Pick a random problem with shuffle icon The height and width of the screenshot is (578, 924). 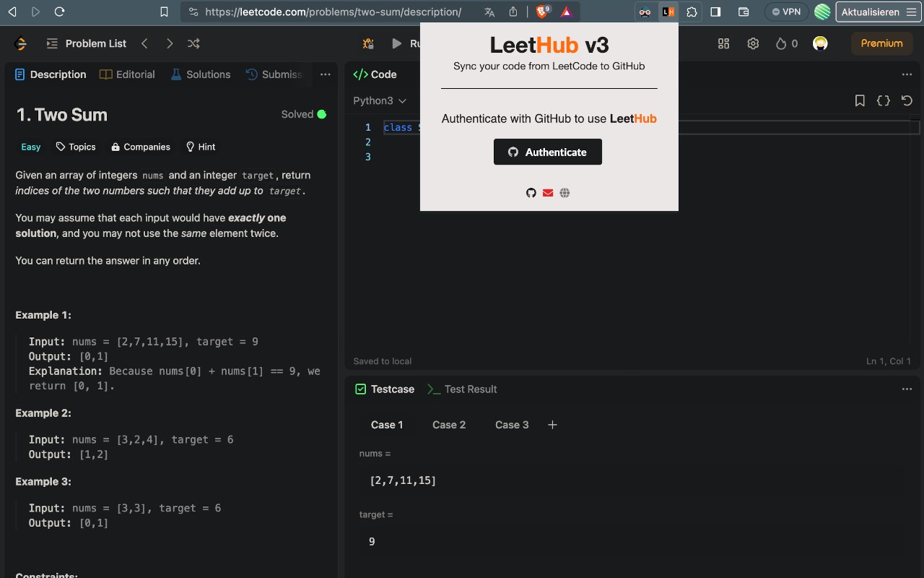193,43
